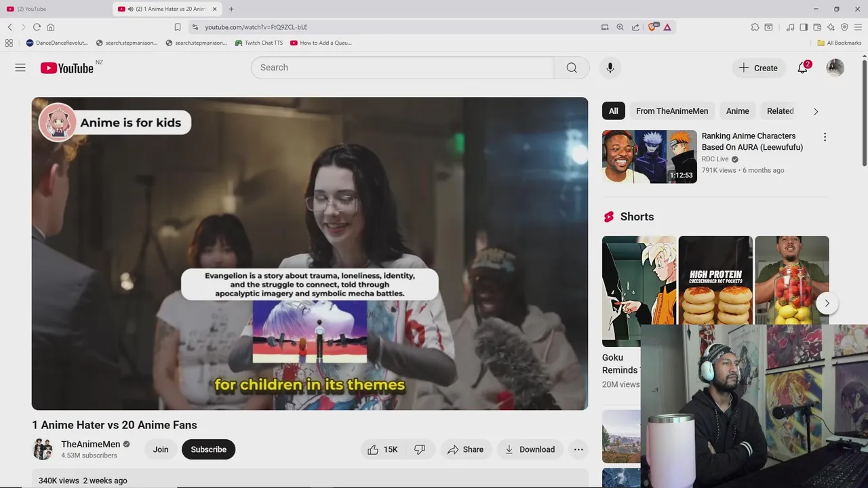Show next Shorts with arrow button

tap(827, 303)
